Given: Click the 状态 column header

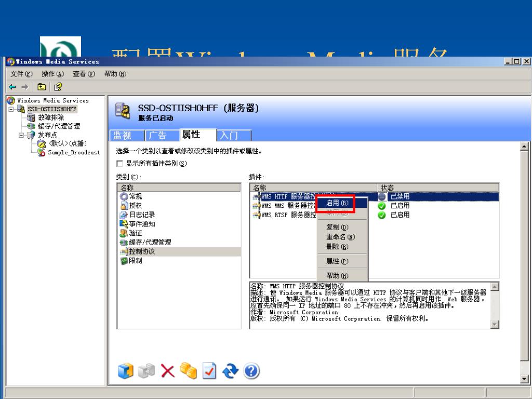Looking at the screenshot, I should [x=437, y=188].
